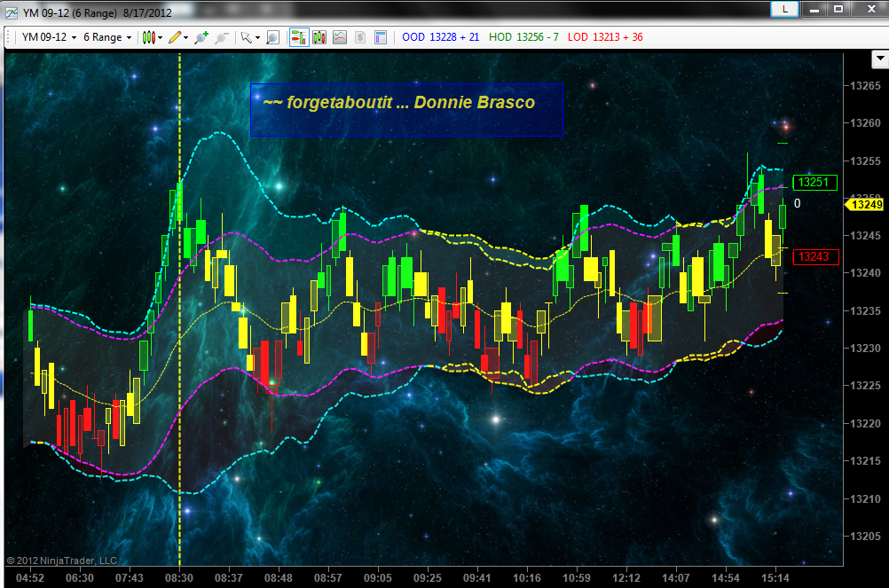This screenshot has width=889, height=588.
Task: Open the chart Properties icon
Action: [x=381, y=37]
